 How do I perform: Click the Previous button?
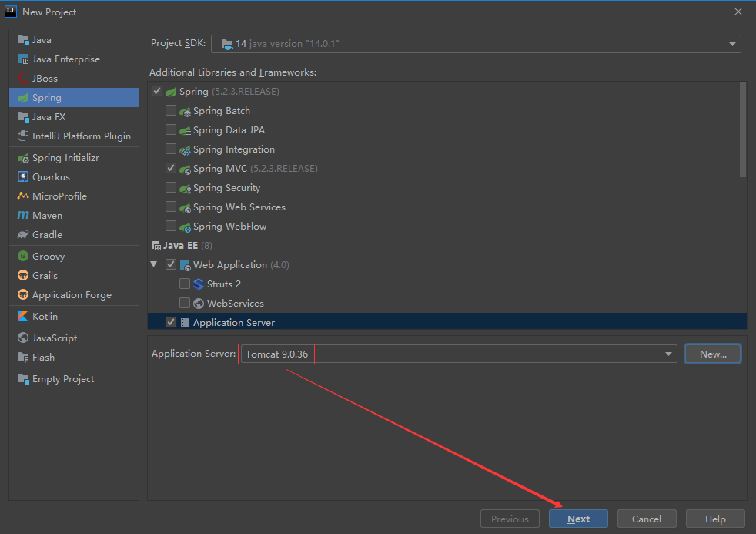tap(510, 519)
